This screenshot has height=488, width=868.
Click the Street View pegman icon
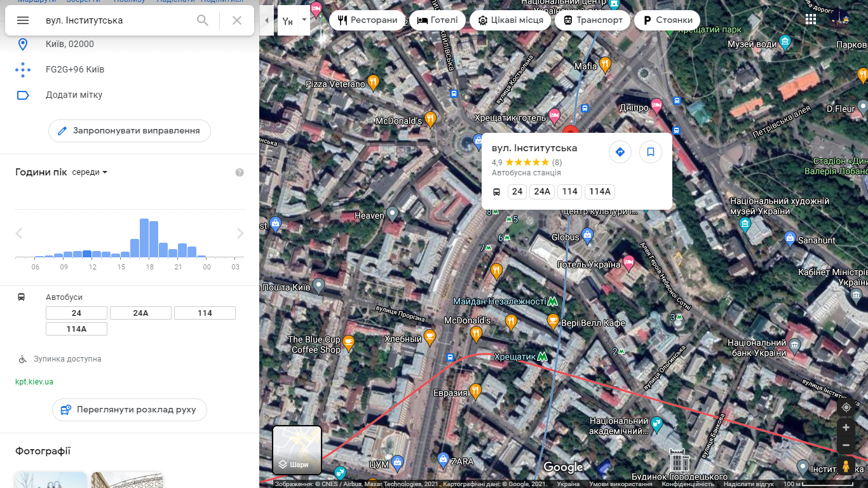(x=846, y=466)
